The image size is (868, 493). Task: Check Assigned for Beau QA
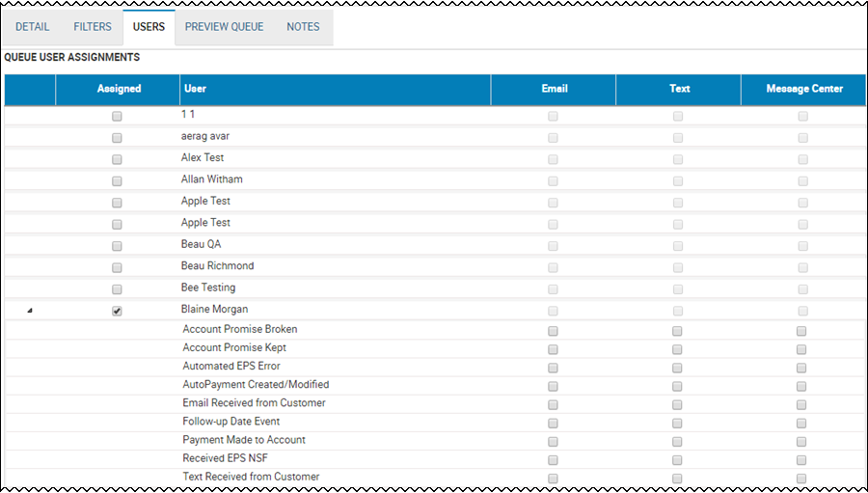tap(117, 246)
